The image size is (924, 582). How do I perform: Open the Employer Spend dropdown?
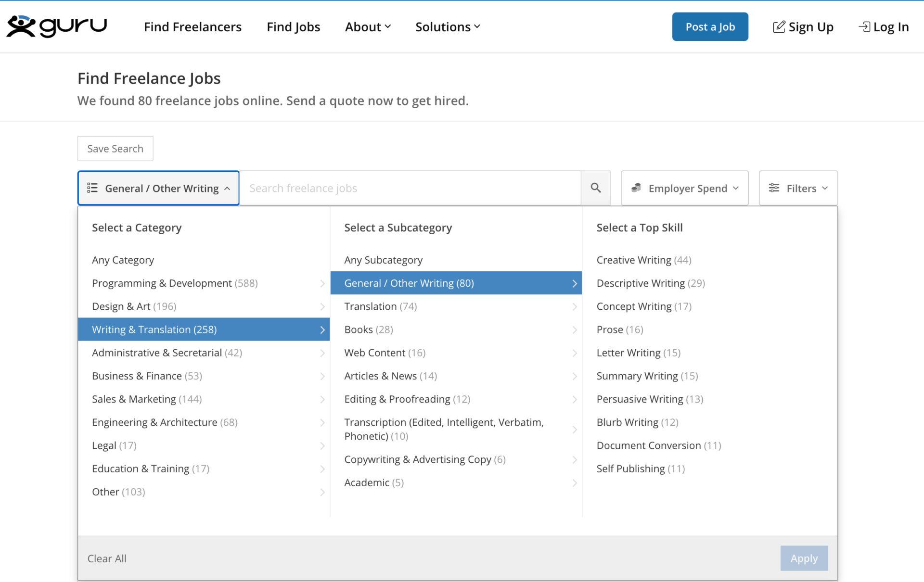point(684,188)
